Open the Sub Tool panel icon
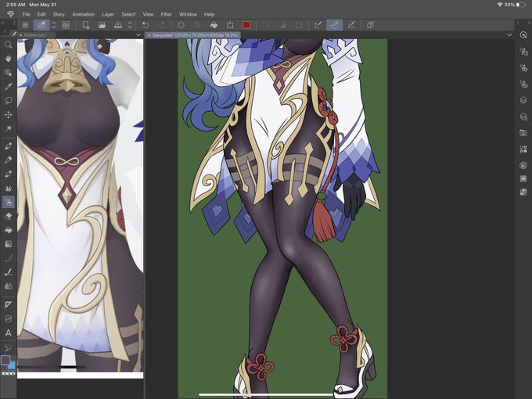532x399 pixels. 523,51
